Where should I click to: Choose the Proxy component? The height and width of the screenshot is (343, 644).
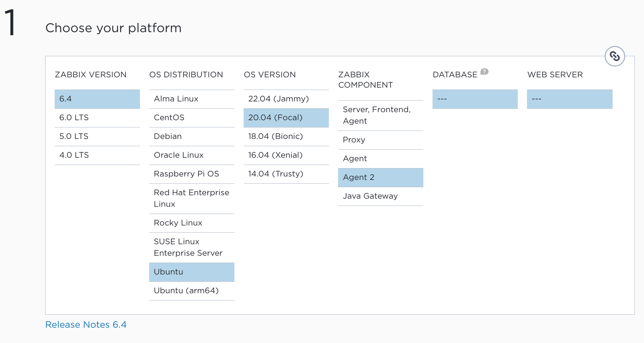click(380, 140)
